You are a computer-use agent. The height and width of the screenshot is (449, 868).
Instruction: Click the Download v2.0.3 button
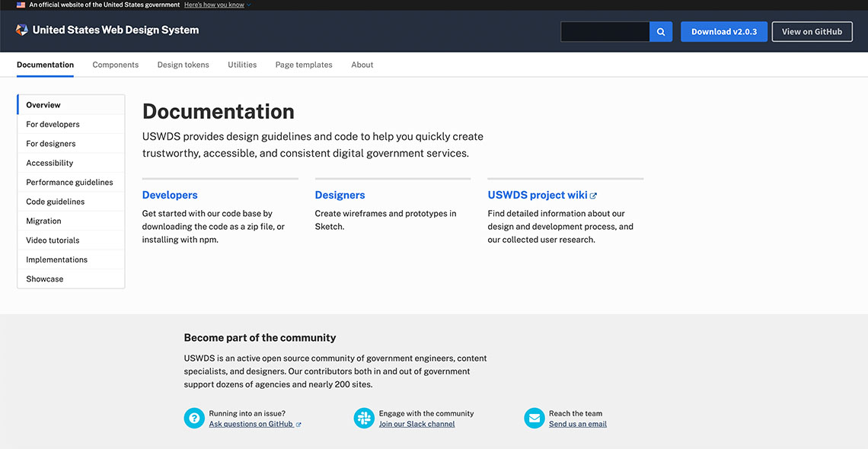tap(723, 32)
